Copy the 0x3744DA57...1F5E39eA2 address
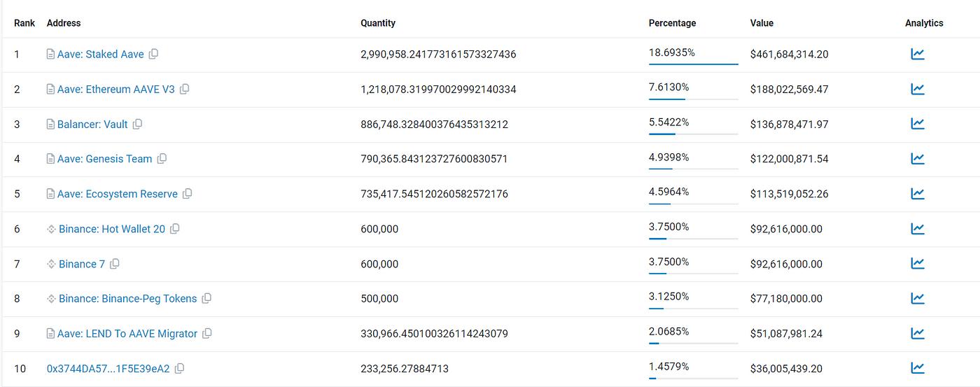 [x=179, y=368]
